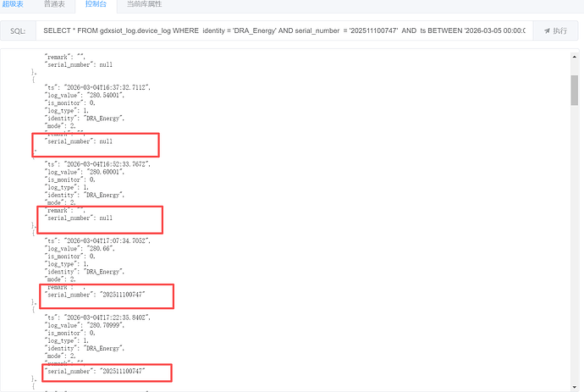Image resolution: width=584 pixels, height=392 pixels.
Task: Click the scrollbar track below the thumb
Action: click(x=574, y=254)
